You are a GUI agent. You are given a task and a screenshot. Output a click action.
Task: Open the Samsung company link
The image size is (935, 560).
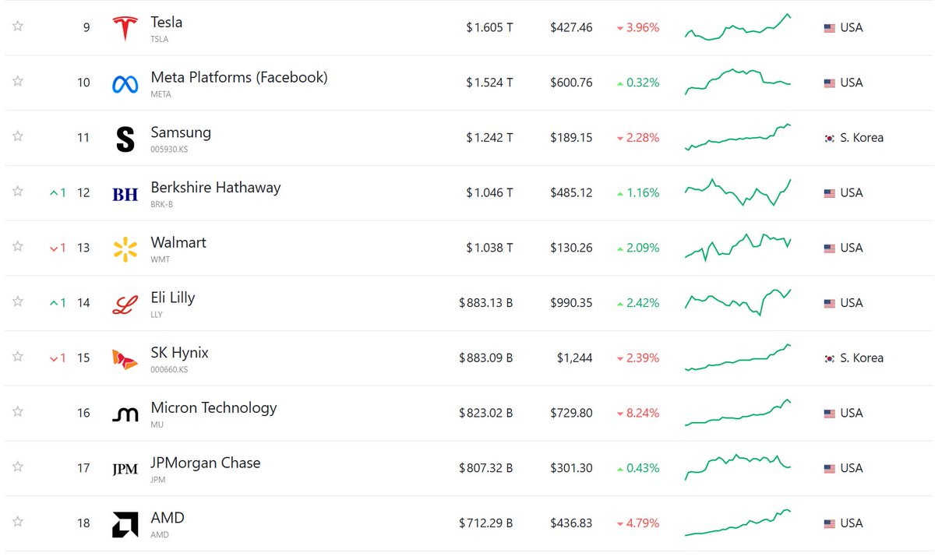click(x=181, y=132)
